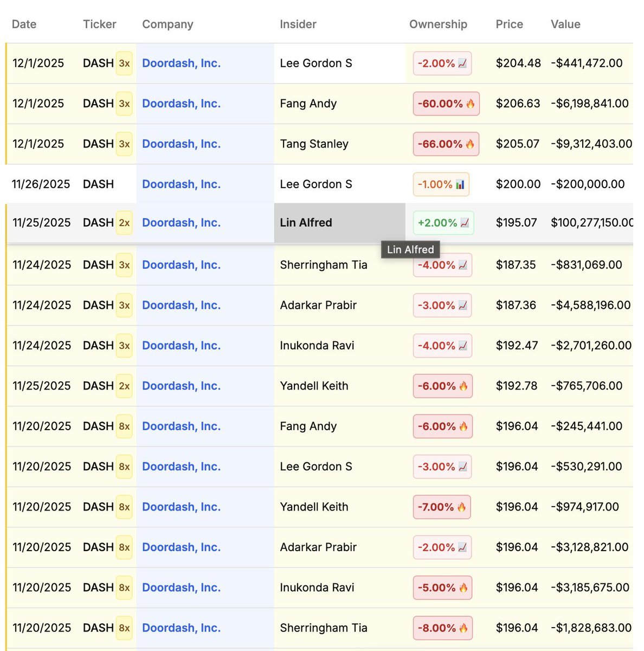
Task: Click Sherringham Tia in the 11/24/2025 row
Action: [x=324, y=265]
